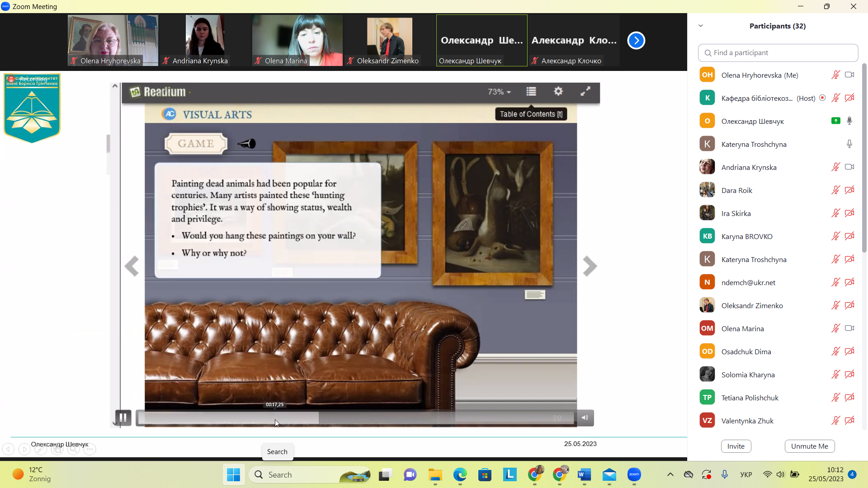The image size is (868, 488).
Task: Toggle Andriana Krynska's muted microphone icon
Action: coord(835,167)
